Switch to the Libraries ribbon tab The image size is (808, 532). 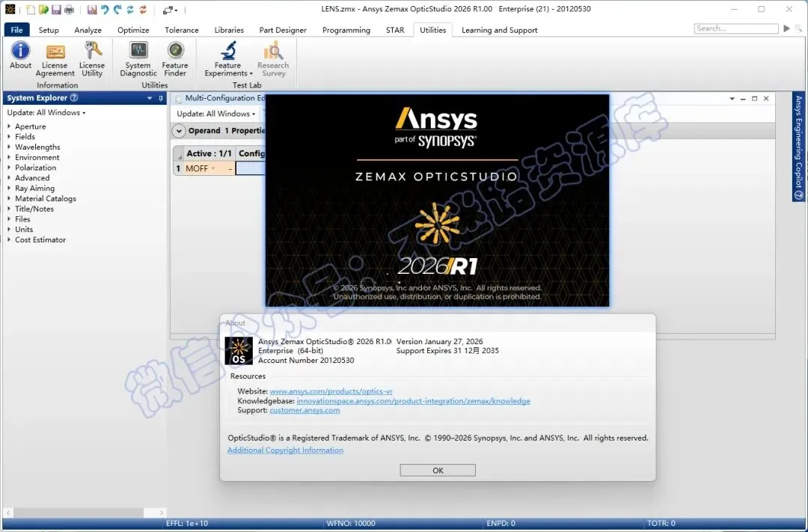click(x=229, y=30)
